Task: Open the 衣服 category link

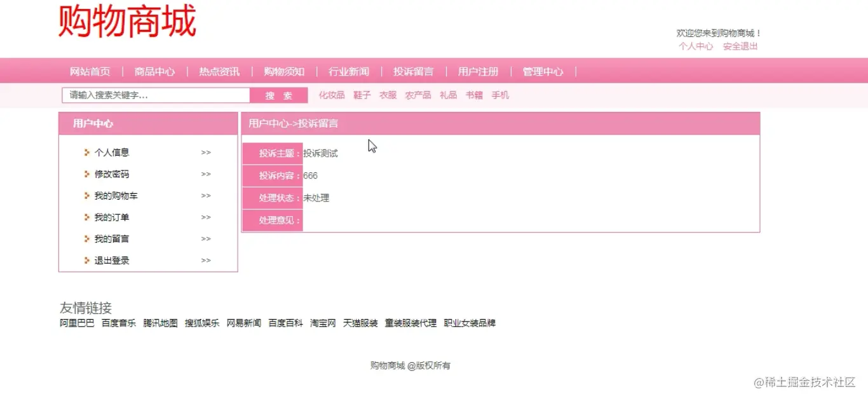Action: [388, 95]
